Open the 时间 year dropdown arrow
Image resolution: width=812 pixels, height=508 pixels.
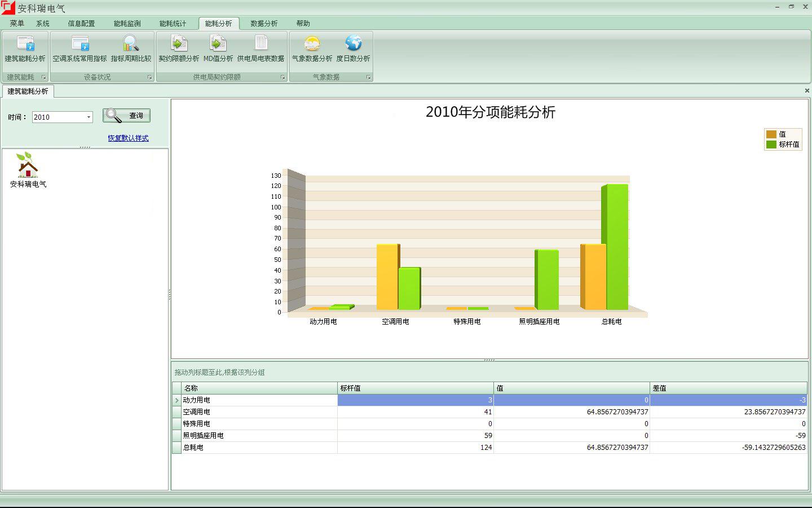click(89, 117)
